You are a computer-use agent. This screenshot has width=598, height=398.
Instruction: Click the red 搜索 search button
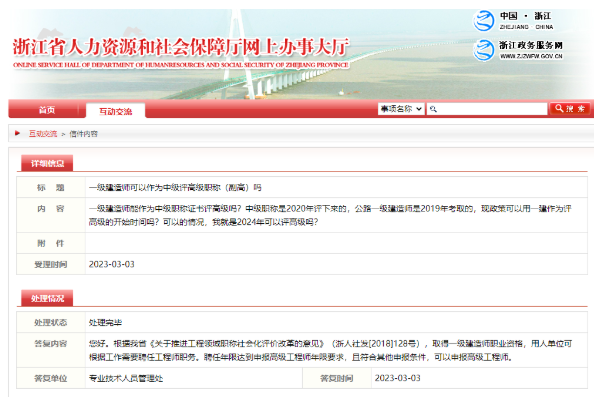570,109
